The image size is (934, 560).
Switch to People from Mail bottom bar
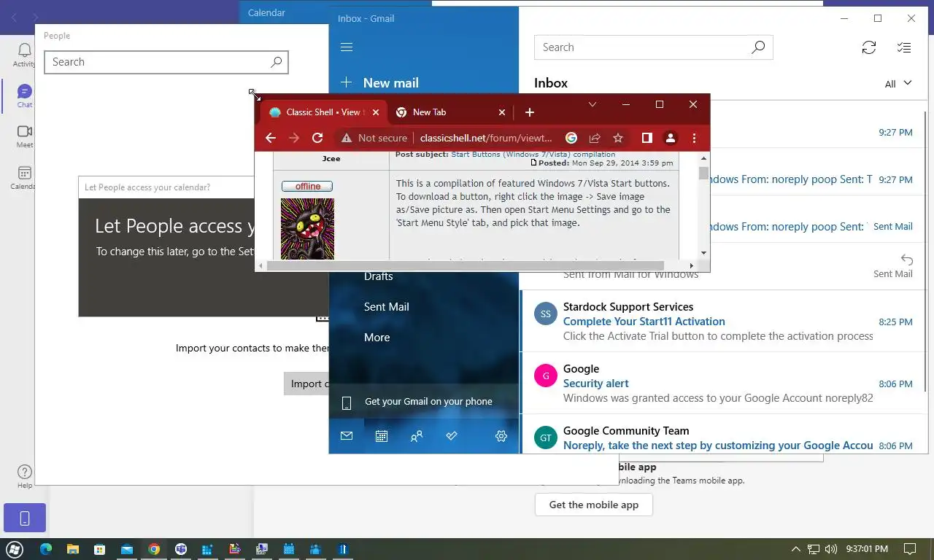(x=417, y=436)
